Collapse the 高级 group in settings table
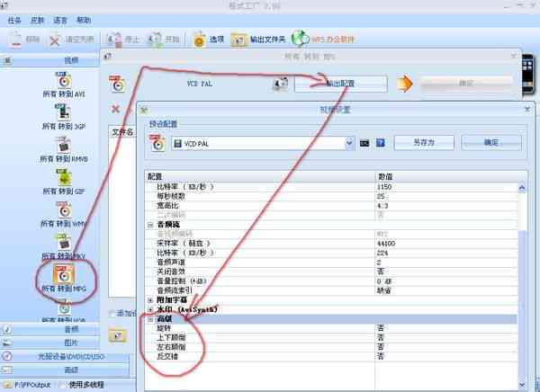The width and height of the screenshot is (540, 392). [x=150, y=319]
